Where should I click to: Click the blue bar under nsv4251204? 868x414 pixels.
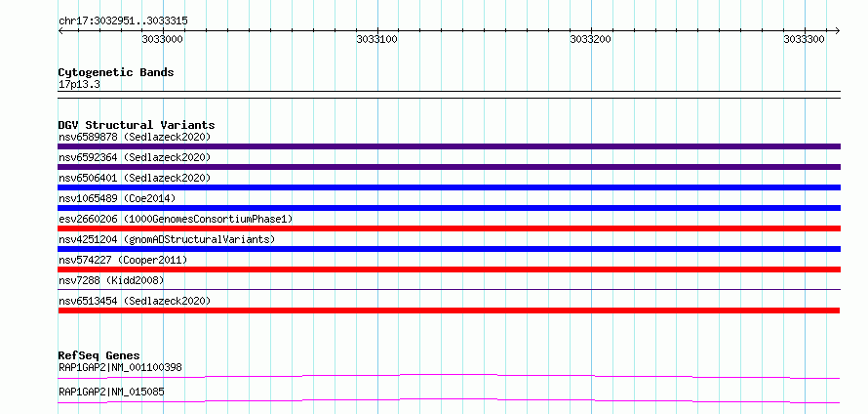coord(449,249)
